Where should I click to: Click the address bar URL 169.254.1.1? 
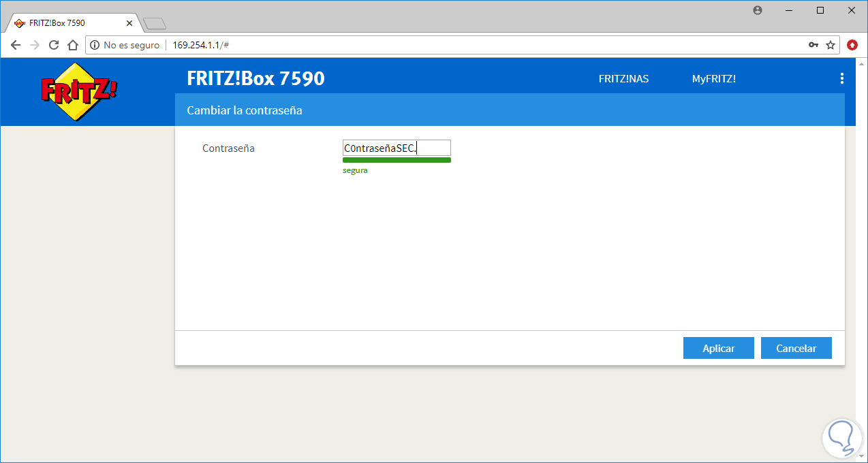(x=200, y=45)
